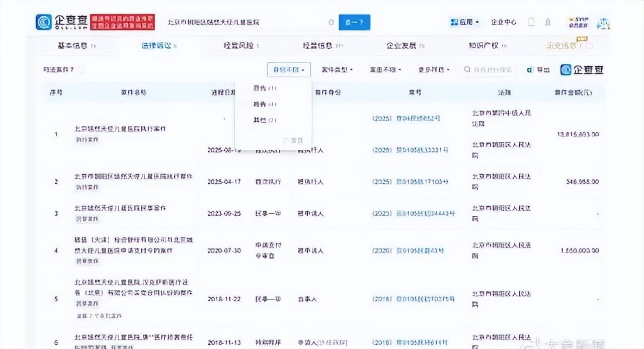The image size is (644, 349).
Task: Open 企业中心 in the header
Action: pos(504,22)
